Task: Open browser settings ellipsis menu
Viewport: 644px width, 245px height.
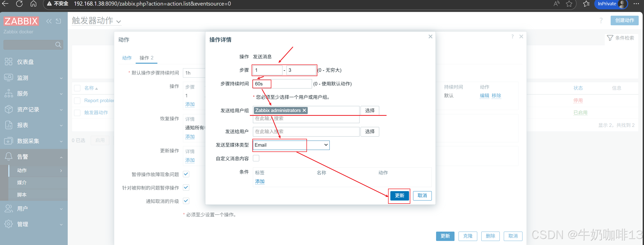Action: pyautogui.click(x=636, y=4)
